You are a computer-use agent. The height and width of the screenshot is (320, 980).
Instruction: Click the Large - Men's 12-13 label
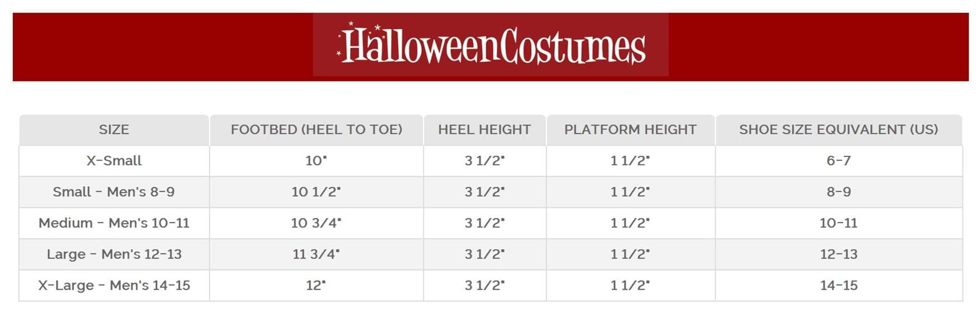pos(114,254)
